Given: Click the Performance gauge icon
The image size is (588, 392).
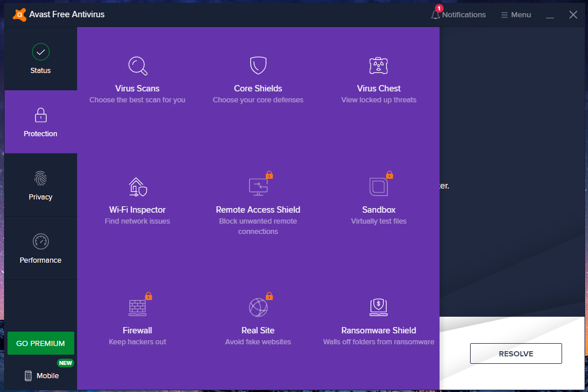Looking at the screenshot, I should (40, 241).
